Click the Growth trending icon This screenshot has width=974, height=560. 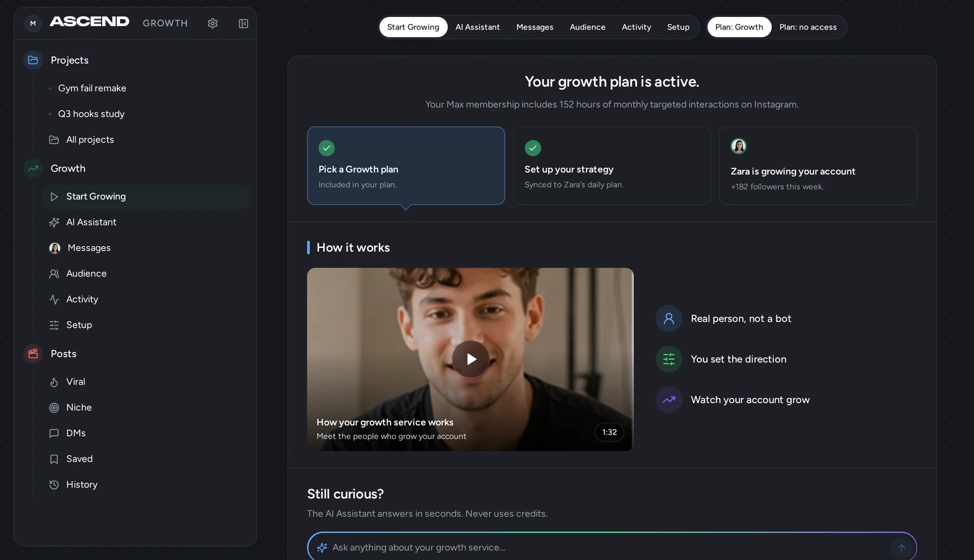33,168
